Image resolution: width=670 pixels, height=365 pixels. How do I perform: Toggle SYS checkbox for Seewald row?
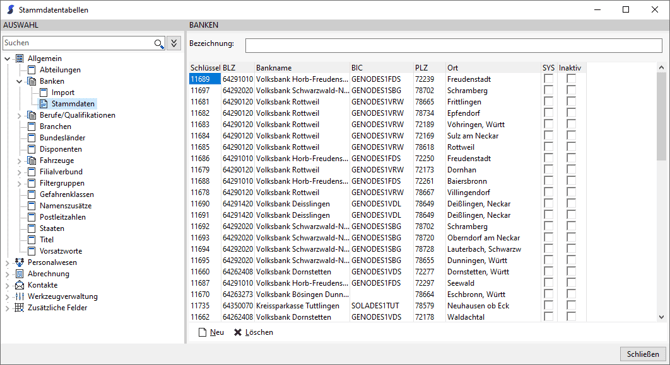[548, 283]
